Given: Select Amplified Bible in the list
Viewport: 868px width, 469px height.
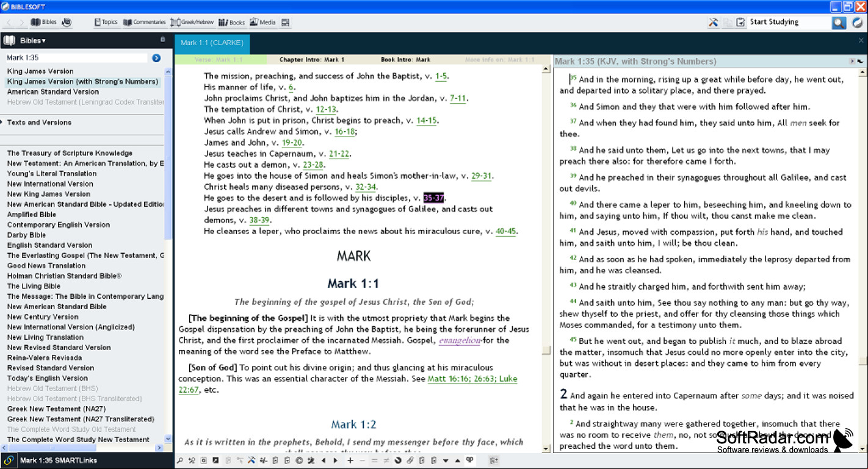Looking at the screenshot, I should tap(32, 215).
